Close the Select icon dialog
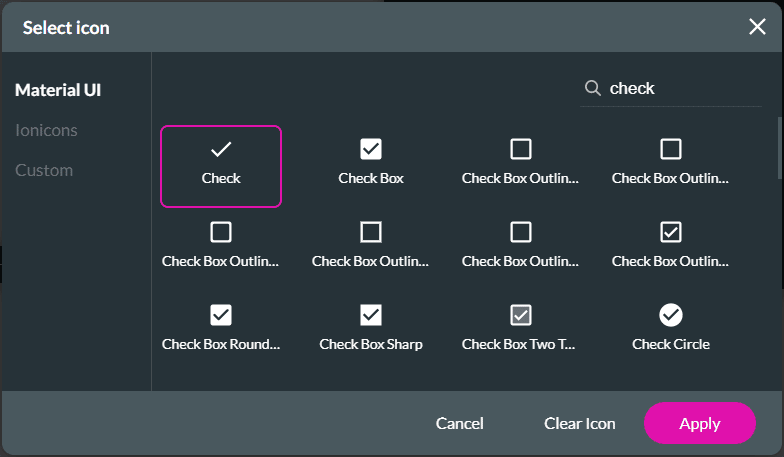Image resolution: width=784 pixels, height=457 pixels. pyautogui.click(x=757, y=27)
